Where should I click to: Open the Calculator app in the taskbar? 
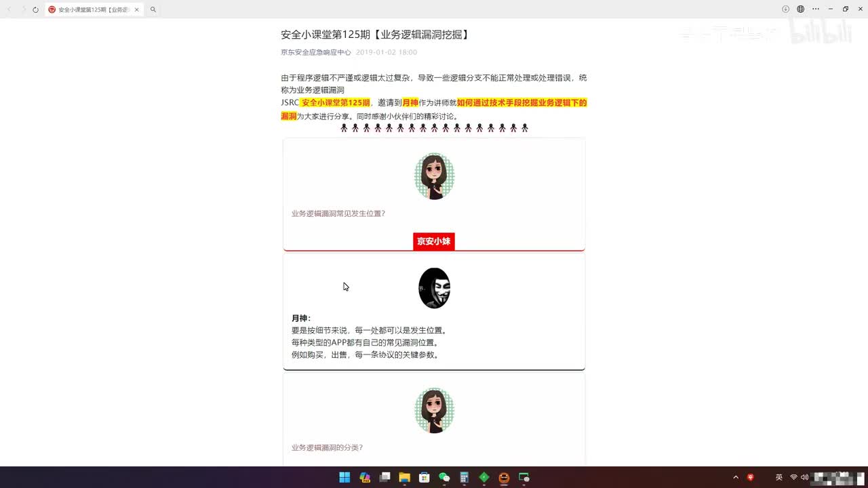[x=465, y=477]
